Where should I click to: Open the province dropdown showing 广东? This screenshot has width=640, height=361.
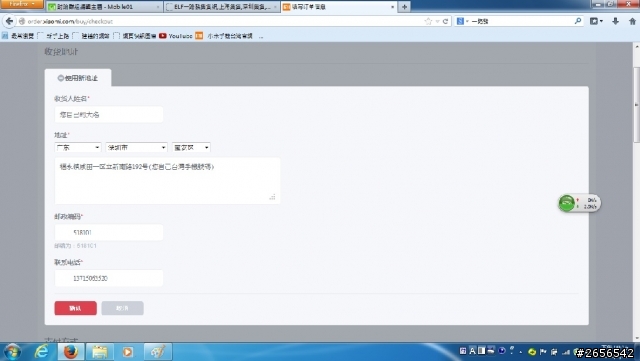[78, 147]
